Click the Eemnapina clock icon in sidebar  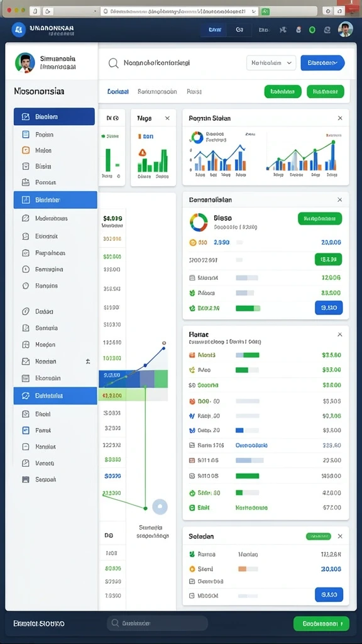25,269
